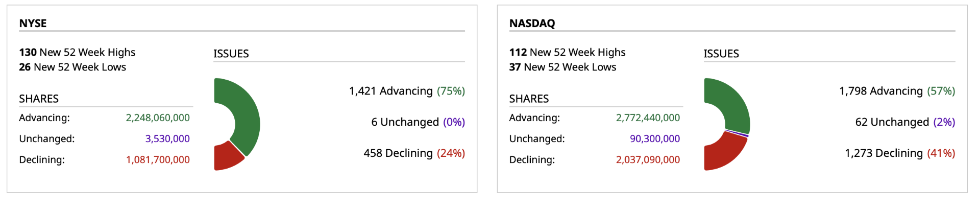
Task: Open NASDAQ 37 New 52 Week Lows
Action: tap(562, 67)
